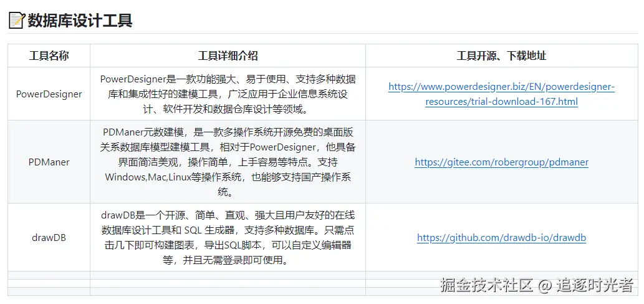Screen dimensions: 644x304
Task: Open the PowerDesigner trial download link
Action: (x=501, y=94)
